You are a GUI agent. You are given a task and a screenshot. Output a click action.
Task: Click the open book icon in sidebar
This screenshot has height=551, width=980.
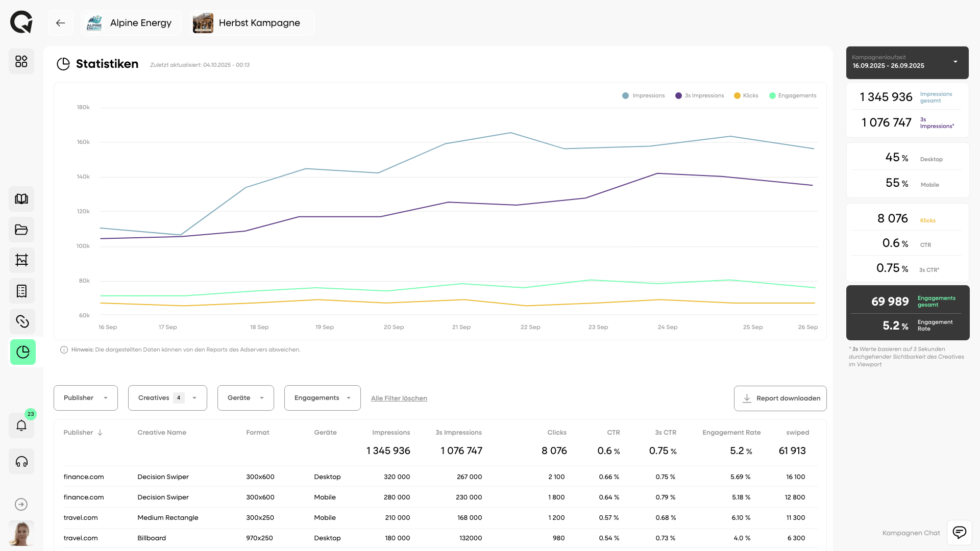click(x=21, y=199)
